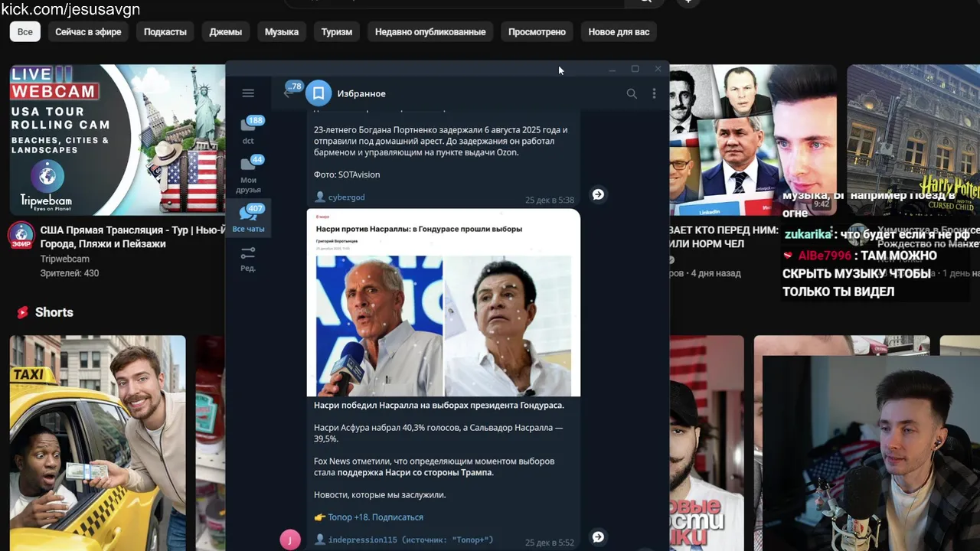Open the США Прямая Трансляция video title
980x551 pixels.
132,236
